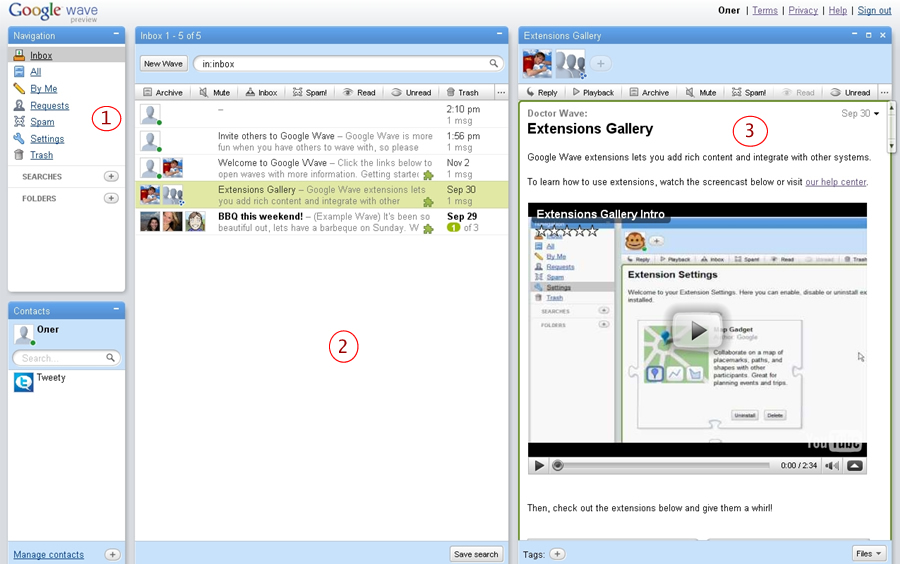This screenshot has width=900, height=564.
Task: Select the Tweety contact
Action: [x=51, y=378]
